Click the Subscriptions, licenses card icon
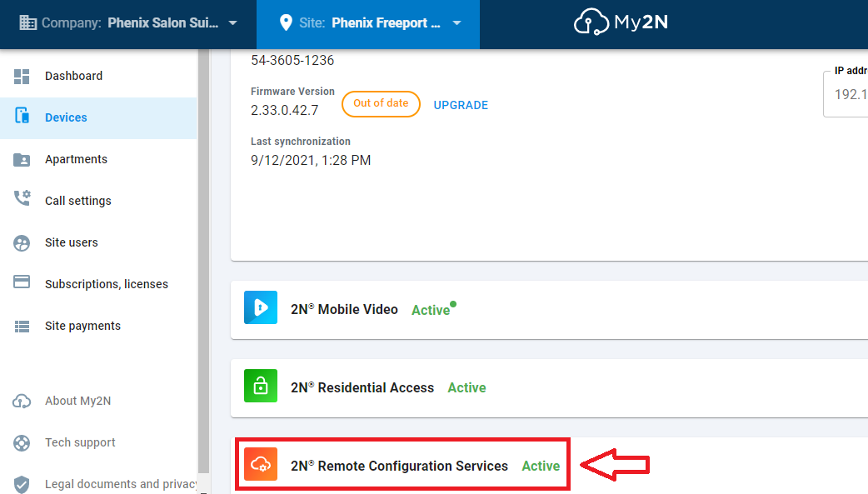Screen dimensions: 868x494 [22, 282]
